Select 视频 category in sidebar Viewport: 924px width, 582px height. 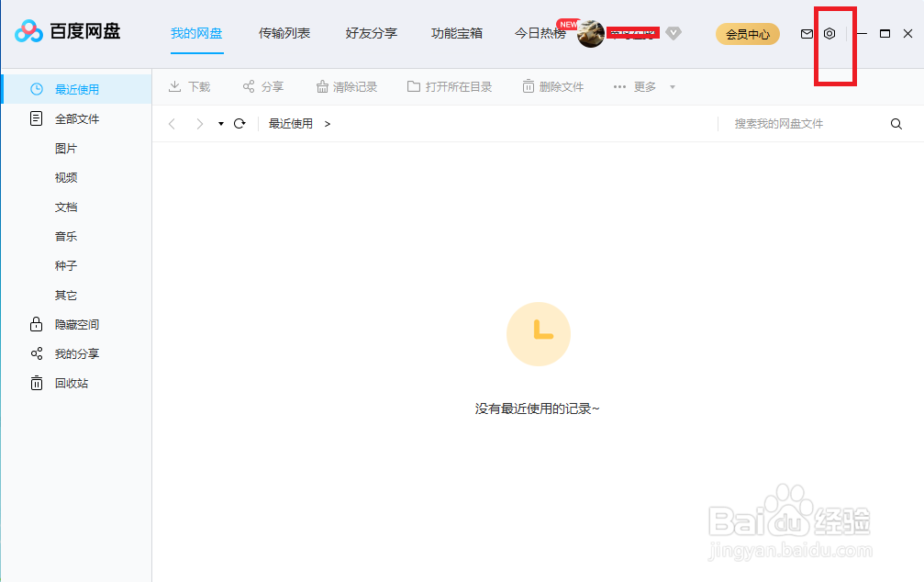click(x=66, y=177)
